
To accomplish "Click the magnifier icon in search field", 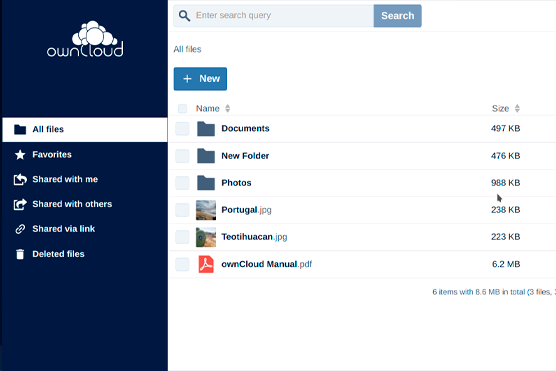I will click(184, 16).
